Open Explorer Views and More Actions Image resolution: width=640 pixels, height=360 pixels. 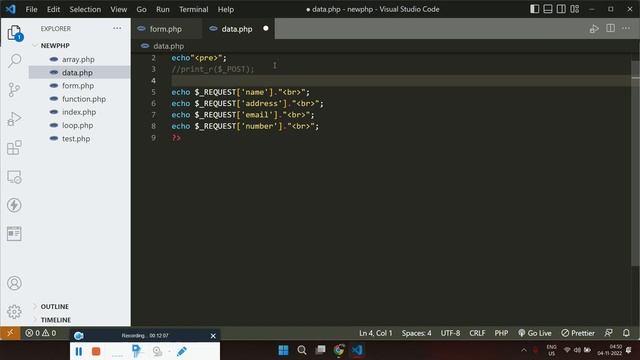[x=117, y=28]
